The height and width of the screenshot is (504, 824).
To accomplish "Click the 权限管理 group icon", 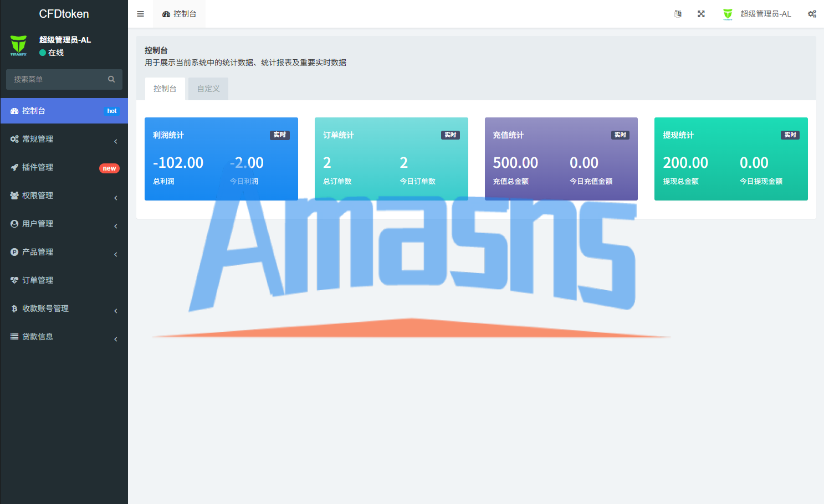I will tap(14, 196).
